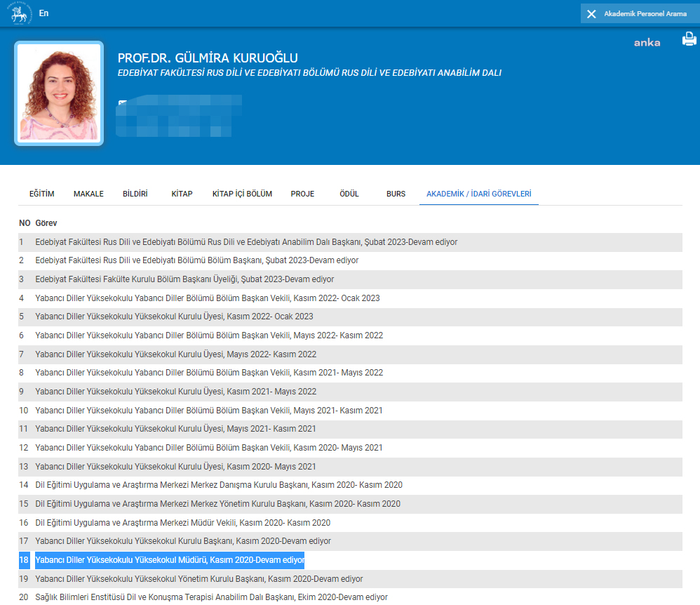Click row 12 Bölüm Başkan Vekili, Kasım 2020- Mayıs 2021
Screen dimensions: 700x605
pyautogui.click(x=350, y=448)
